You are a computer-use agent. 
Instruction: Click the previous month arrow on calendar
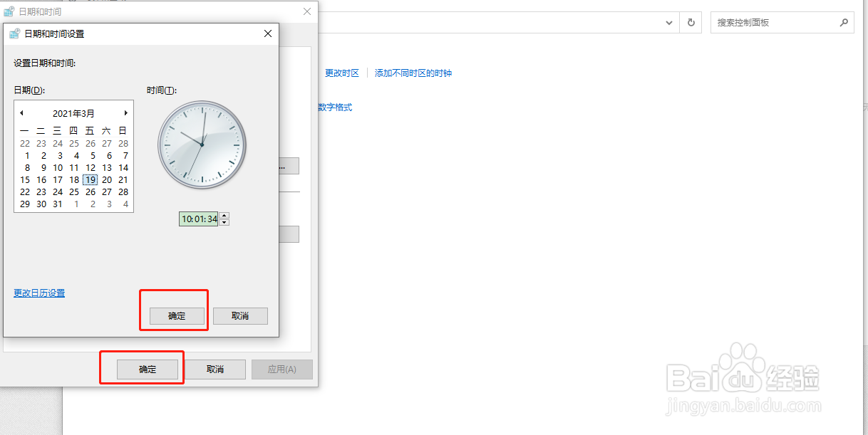click(x=22, y=113)
